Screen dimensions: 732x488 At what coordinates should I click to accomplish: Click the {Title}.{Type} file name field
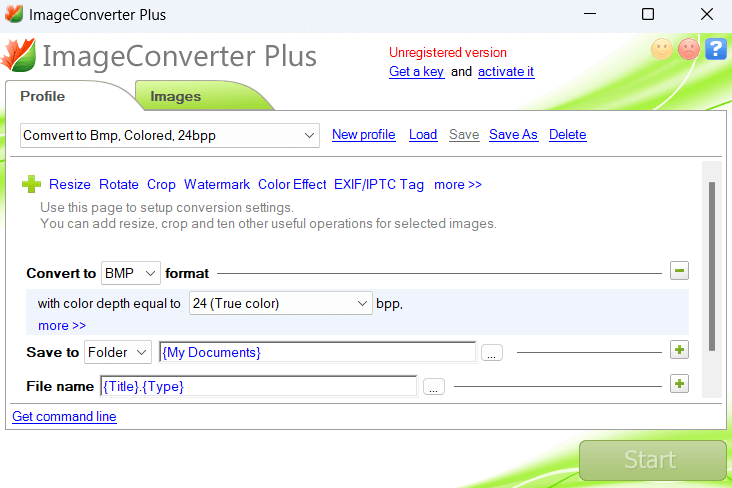pos(259,386)
